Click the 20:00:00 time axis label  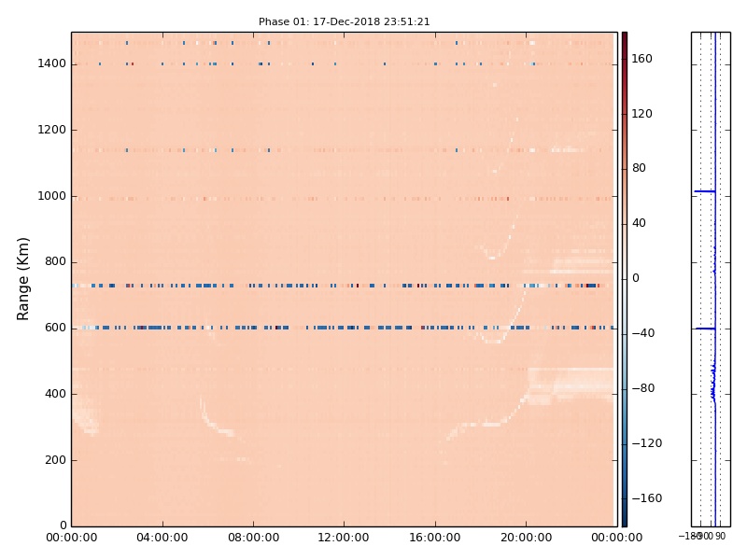tap(526, 538)
